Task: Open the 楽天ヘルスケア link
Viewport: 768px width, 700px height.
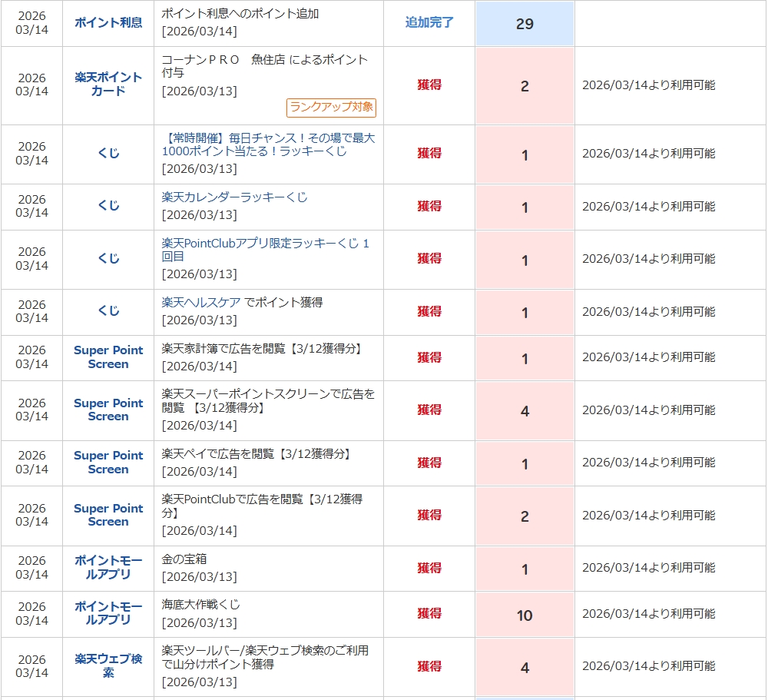Action: tap(201, 303)
